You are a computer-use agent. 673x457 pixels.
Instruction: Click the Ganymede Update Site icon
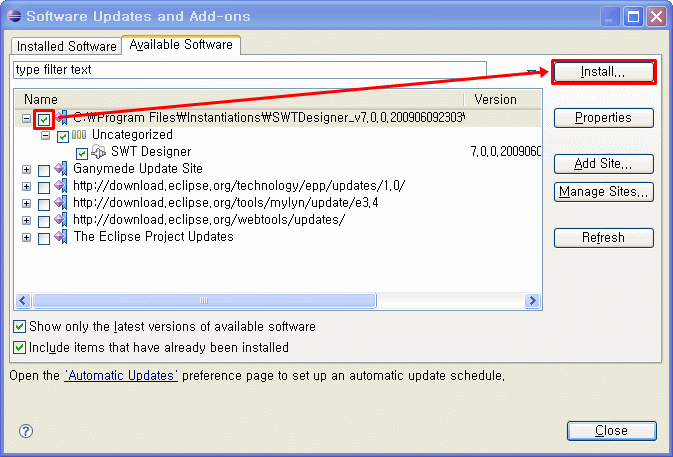point(61,169)
